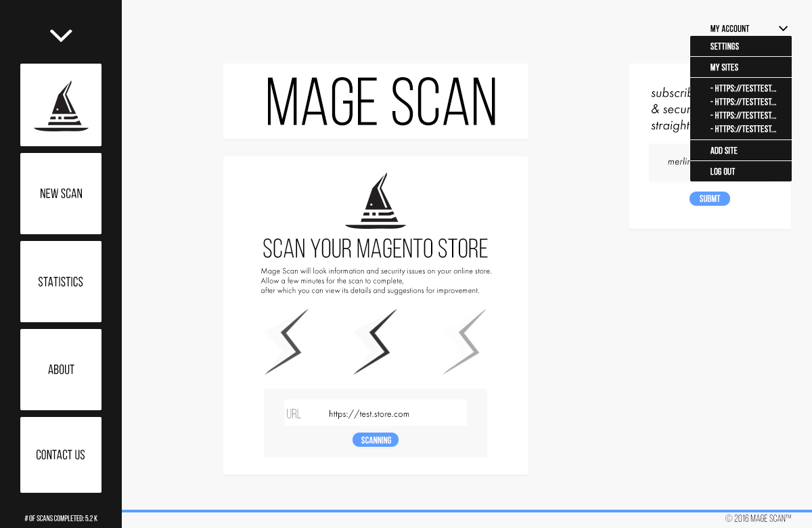Collapse sidebar with the top chevron arrow

(x=61, y=35)
